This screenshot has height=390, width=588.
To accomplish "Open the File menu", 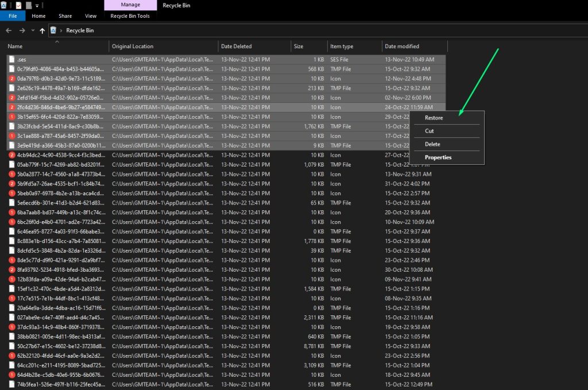I will tap(13, 16).
